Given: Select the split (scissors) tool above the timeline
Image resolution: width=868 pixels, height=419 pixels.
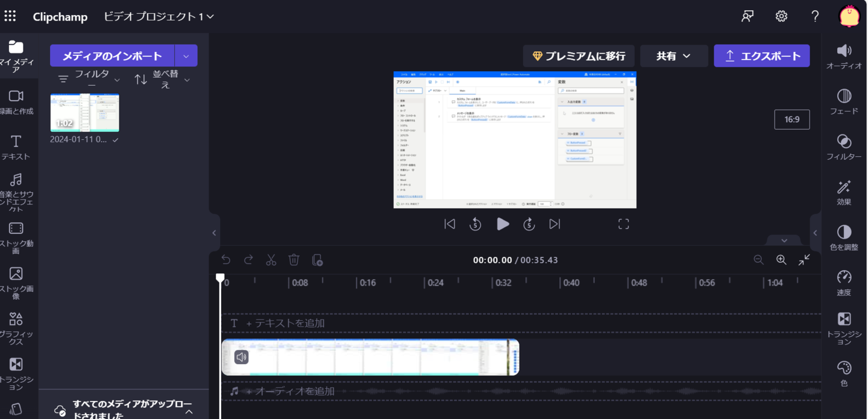Looking at the screenshot, I should pos(271,260).
